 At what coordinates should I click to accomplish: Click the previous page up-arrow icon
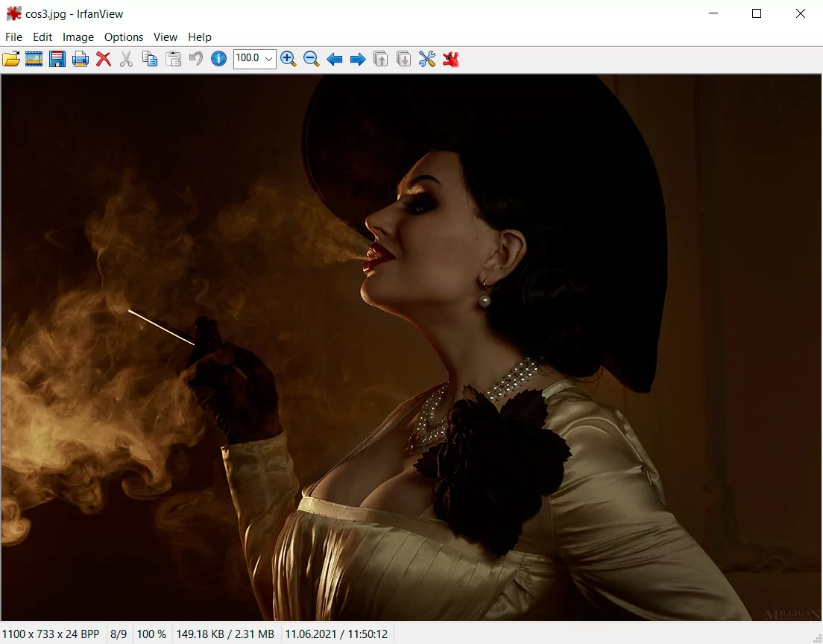point(380,59)
